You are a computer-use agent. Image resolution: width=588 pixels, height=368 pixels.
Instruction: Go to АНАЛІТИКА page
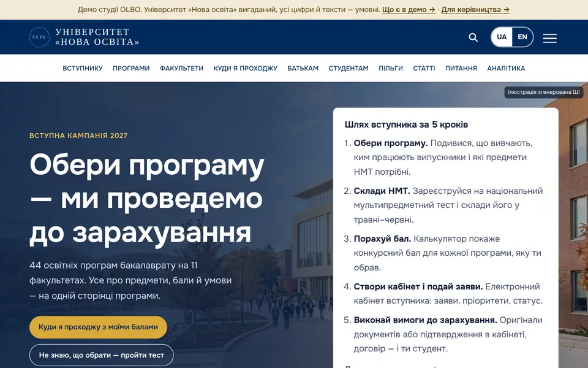click(506, 68)
